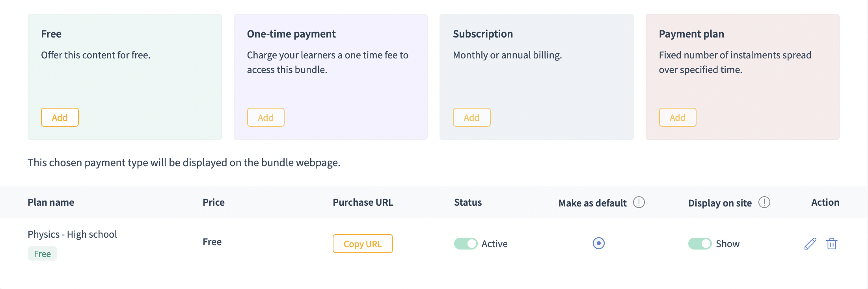Click the trash delete icon for Physics plan
The width and height of the screenshot is (868, 289).
(831, 244)
